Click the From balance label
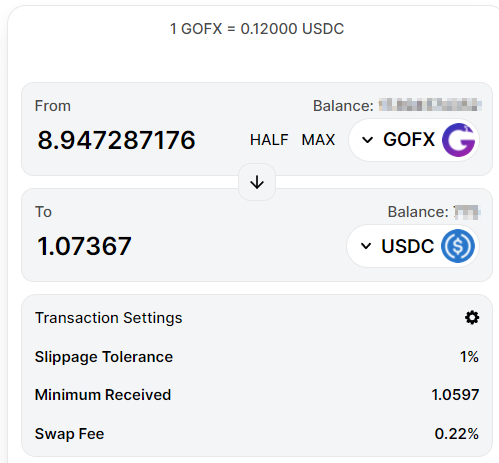The width and height of the screenshot is (499, 463). pyautogui.click(x=343, y=106)
